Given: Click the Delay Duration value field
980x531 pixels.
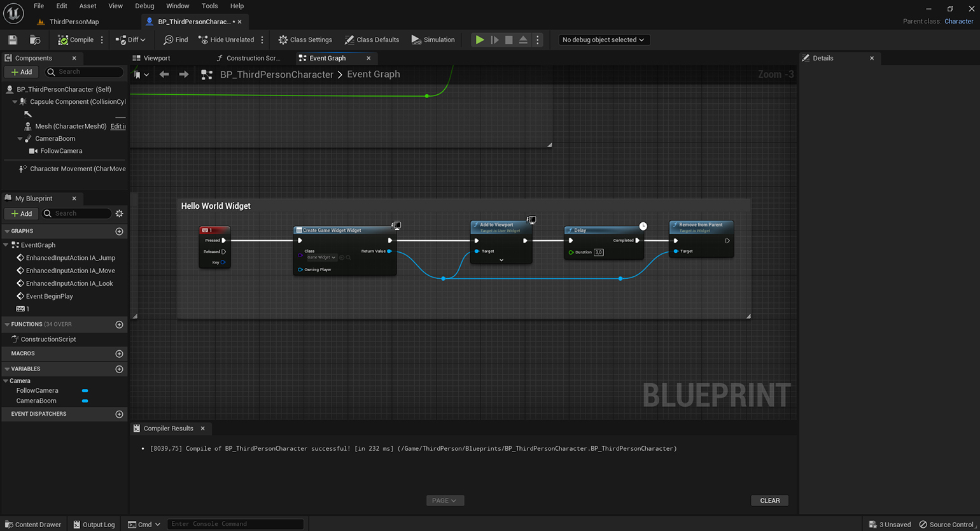Looking at the screenshot, I should 598,252.
